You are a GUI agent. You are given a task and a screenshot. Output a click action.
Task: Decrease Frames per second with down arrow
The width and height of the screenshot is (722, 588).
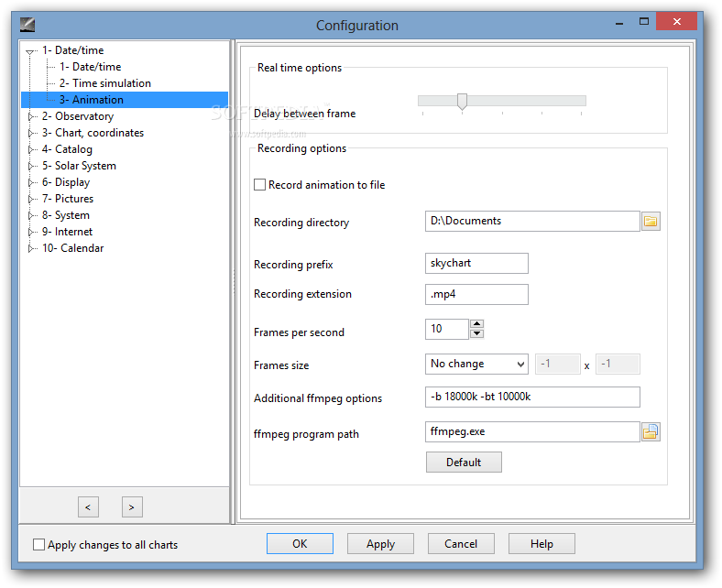[x=477, y=333]
